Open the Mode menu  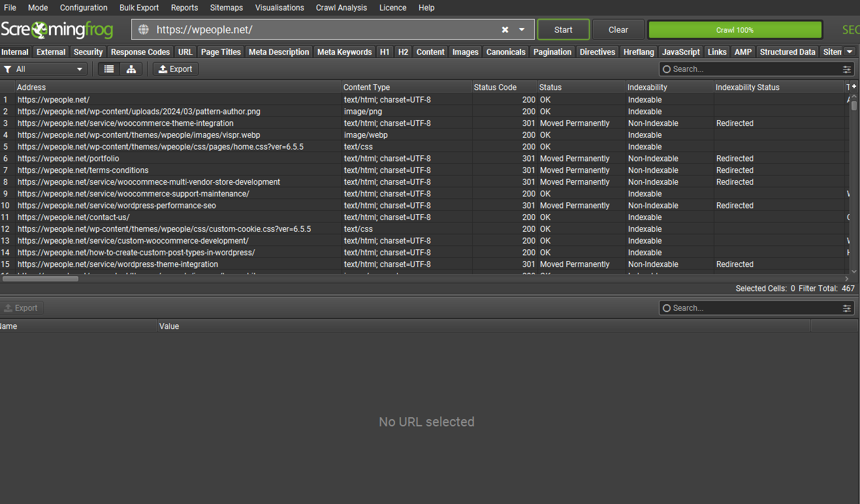(x=38, y=8)
